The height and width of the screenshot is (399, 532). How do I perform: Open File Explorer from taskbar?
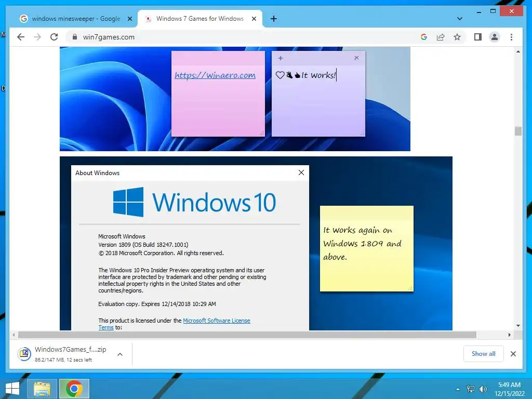pos(42,389)
